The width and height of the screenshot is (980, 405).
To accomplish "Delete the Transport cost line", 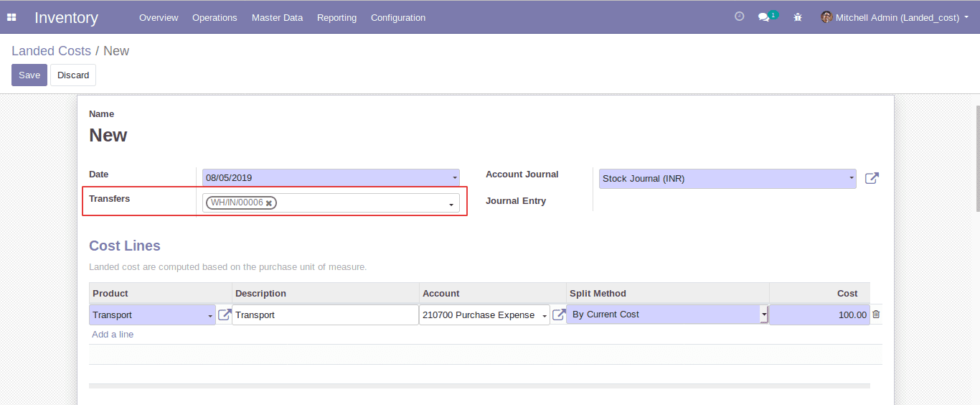I will (x=876, y=314).
